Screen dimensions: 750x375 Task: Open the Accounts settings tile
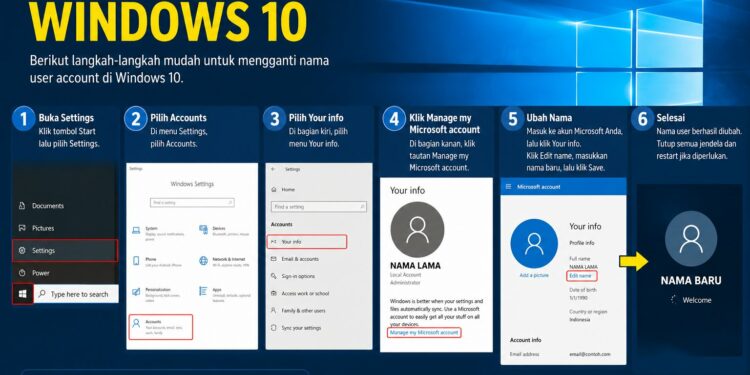[161, 327]
